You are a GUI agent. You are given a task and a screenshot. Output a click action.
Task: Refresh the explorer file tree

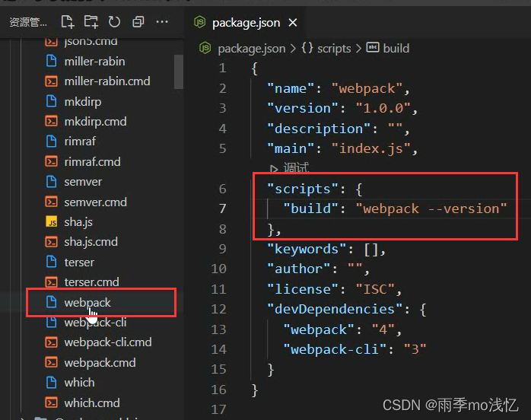(x=114, y=22)
